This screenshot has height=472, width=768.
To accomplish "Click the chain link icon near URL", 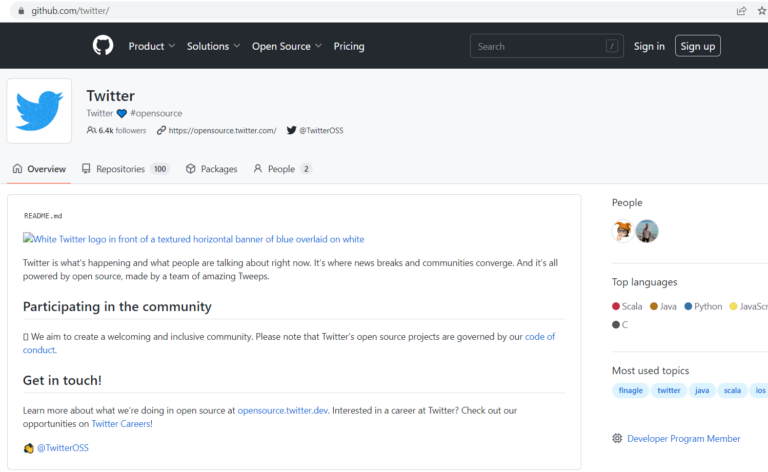I will click(x=161, y=130).
